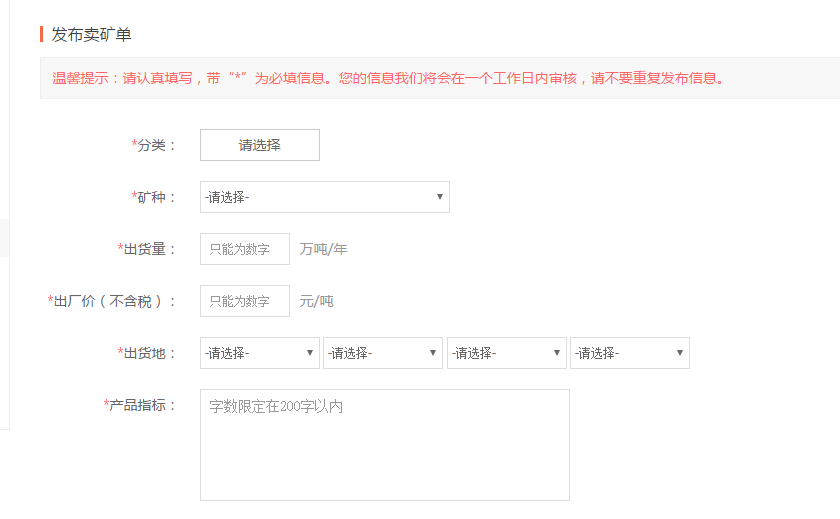840x519 pixels.
Task: Click the 分类 请选择 button
Action: pos(260,145)
